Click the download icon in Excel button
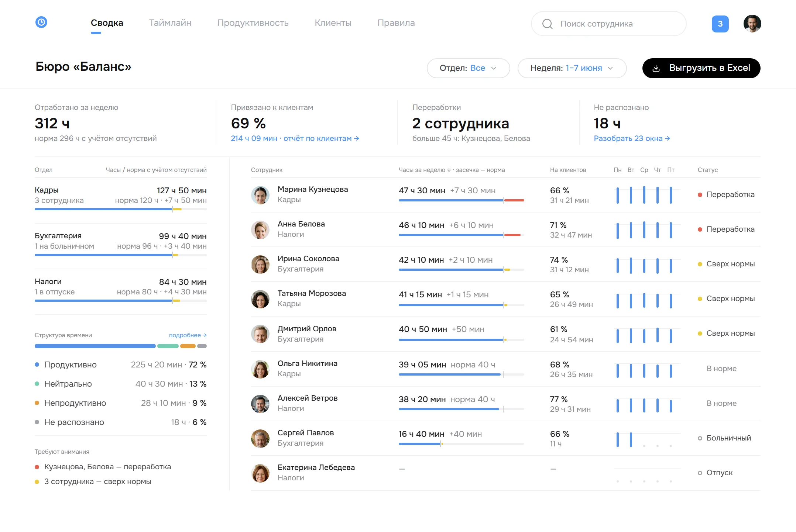Image resolution: width=796 pixels, height=532 pixels. coord(656,68)
